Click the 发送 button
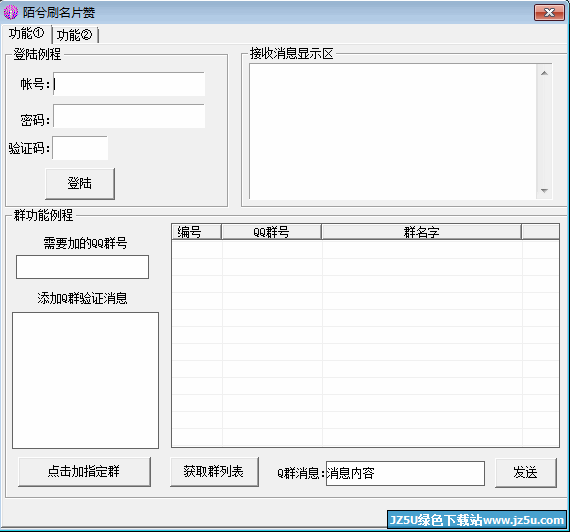This screenshot has width=570, height=532. pyautogui.click(x=526, y=473)
